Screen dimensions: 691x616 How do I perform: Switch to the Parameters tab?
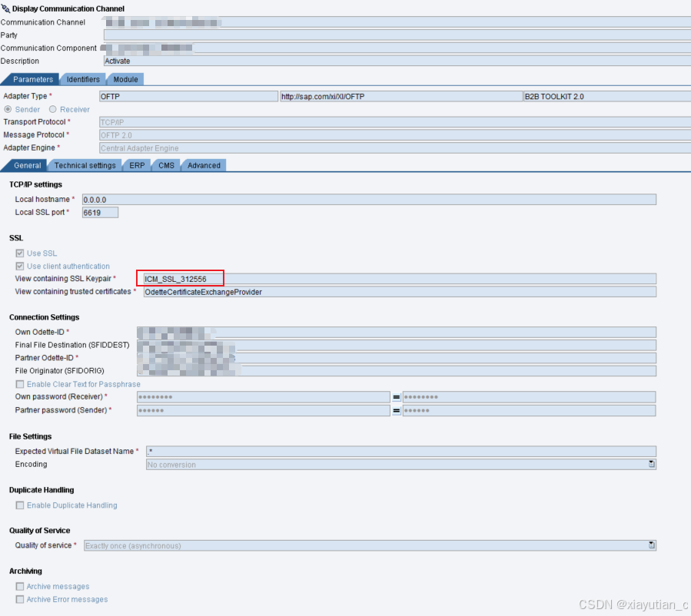click(x=32, y=79)
